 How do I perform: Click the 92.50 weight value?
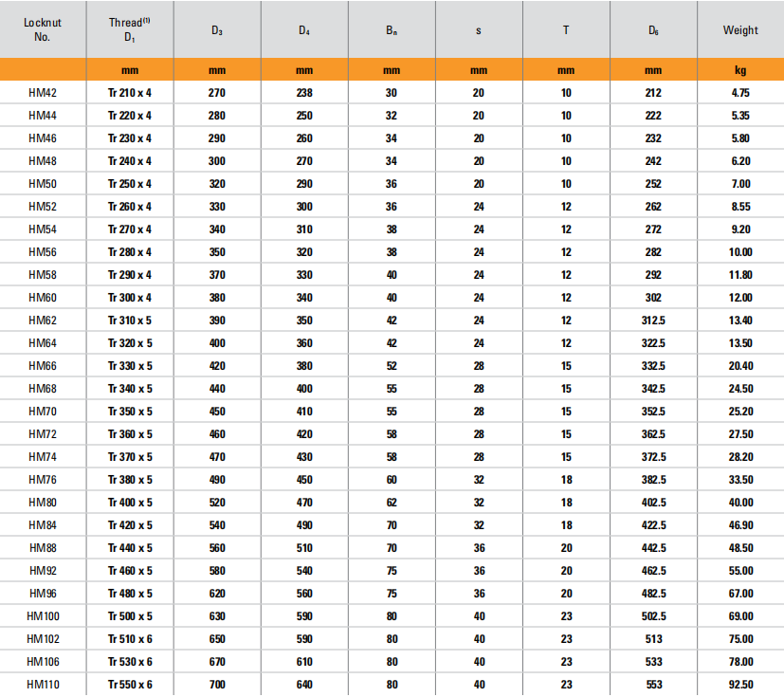[x=739, y=684]
